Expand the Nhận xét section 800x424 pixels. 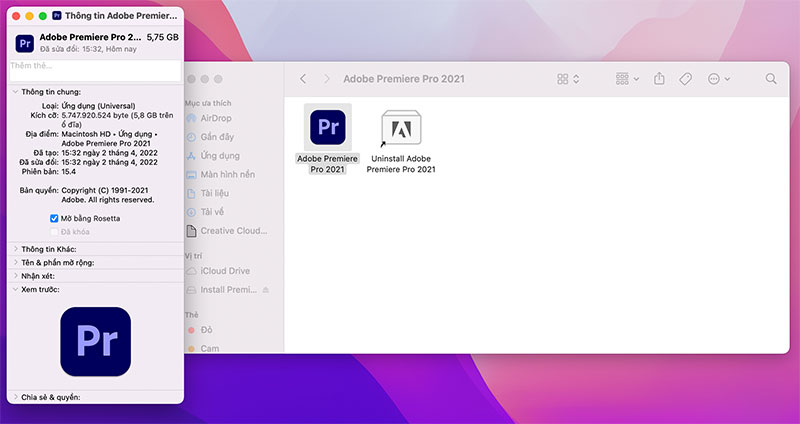point(15,276)
